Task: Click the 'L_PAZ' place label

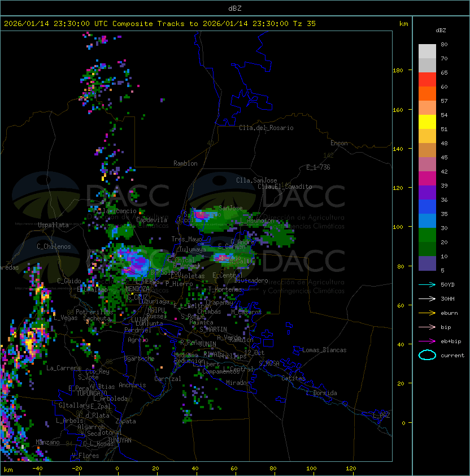Action: pyautogui.click(x=381, y=416)
